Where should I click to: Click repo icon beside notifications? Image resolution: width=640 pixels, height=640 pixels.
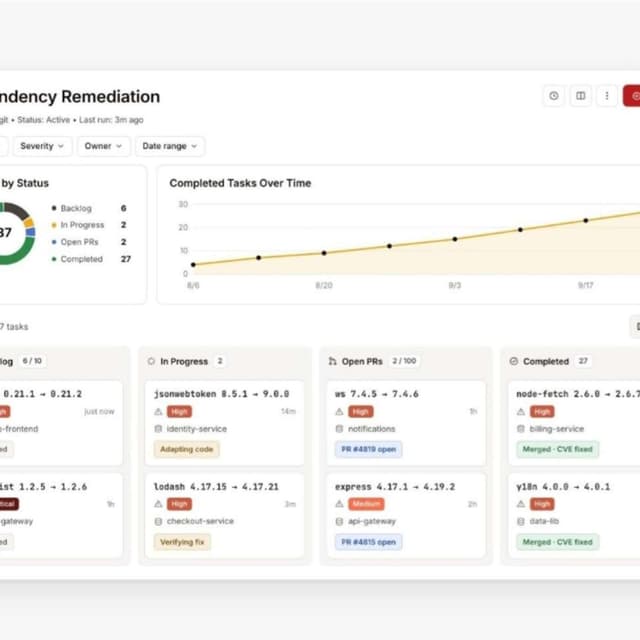[x=339, y=429]
